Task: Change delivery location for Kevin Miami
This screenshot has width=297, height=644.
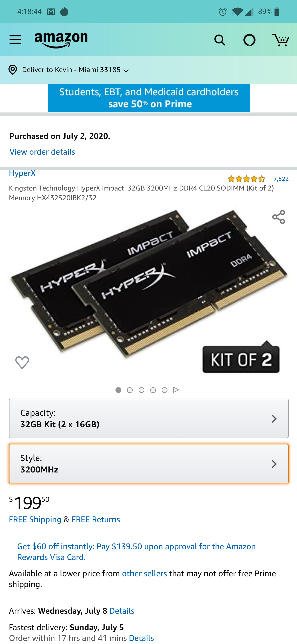Action: [x=68, y=70]
